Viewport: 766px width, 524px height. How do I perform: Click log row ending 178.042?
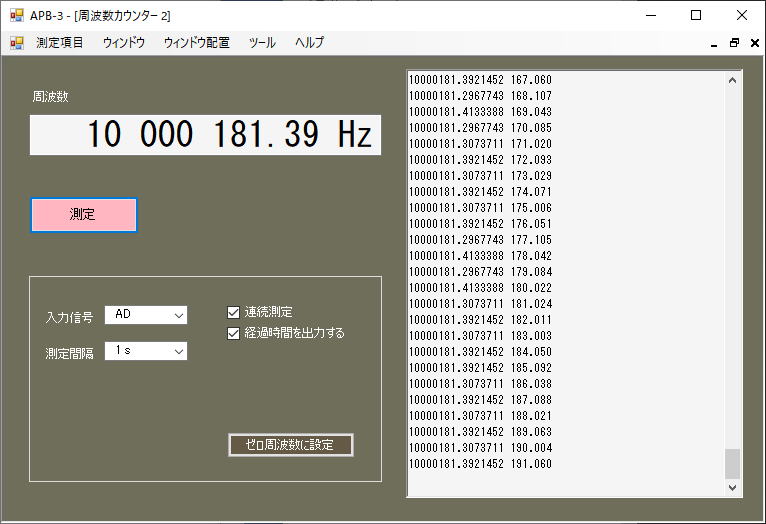click(480, 256)
